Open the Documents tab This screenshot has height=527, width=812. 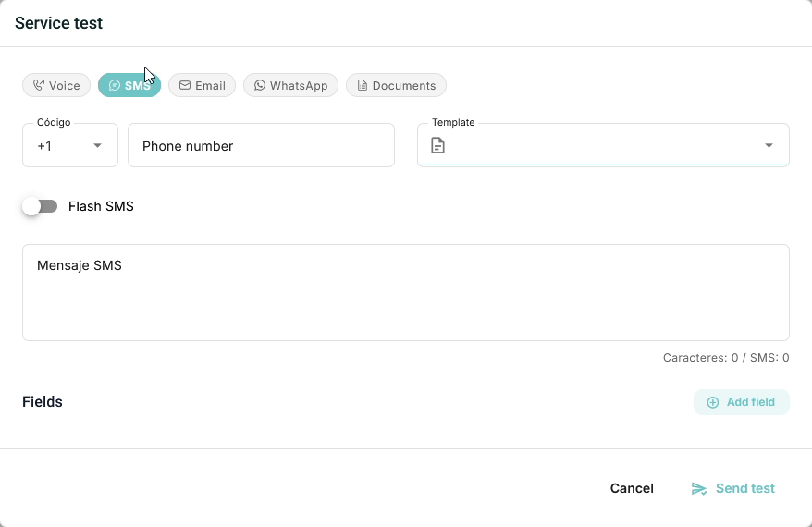(x=396, y=85)
